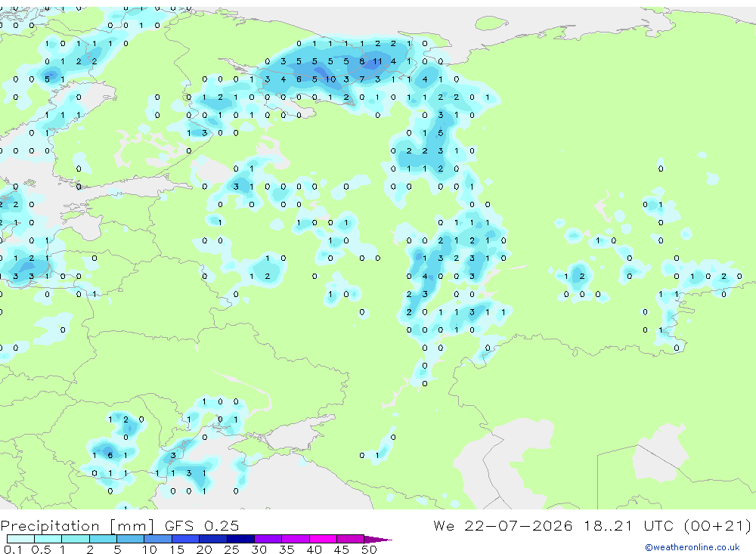Screen dimensions: 756x554
Task: Select the "10" precipitation value on map
Action: pos(330,79)
